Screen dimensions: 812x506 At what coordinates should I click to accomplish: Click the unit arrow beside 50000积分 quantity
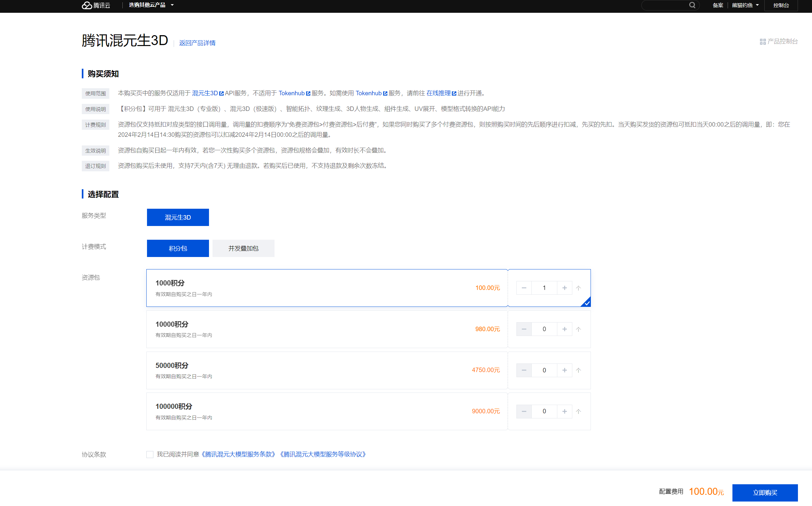[x=578, y=370]
